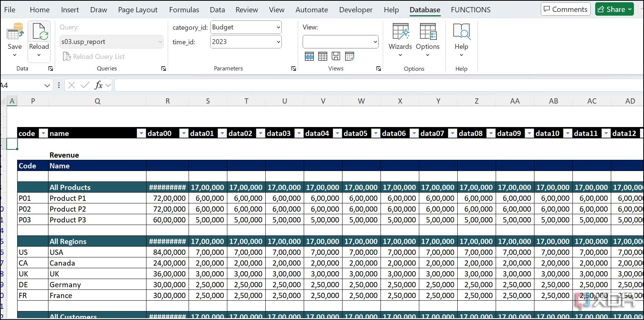Select the France name cell
644x320 pixels.
click(97, 295)
